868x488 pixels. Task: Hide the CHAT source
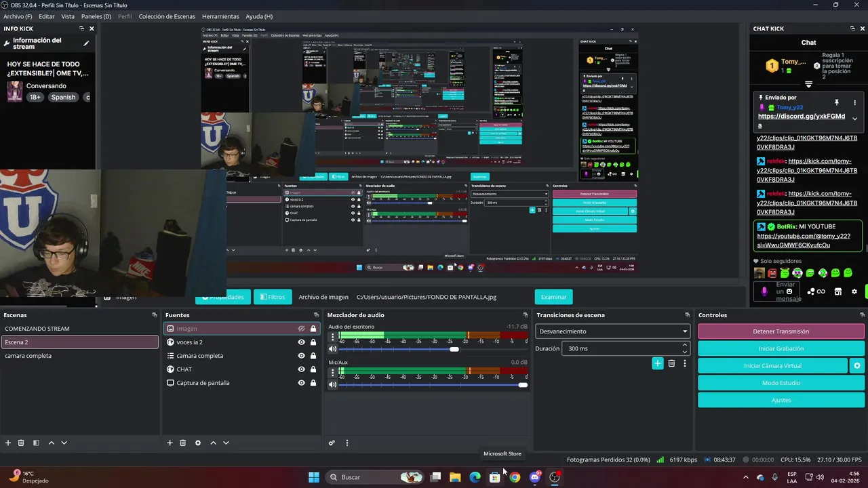point(301,369)
